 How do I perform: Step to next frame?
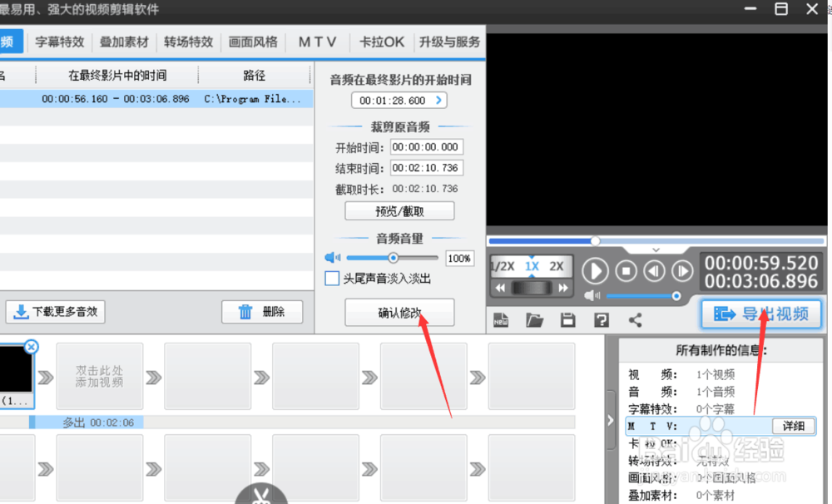(682, 271)
